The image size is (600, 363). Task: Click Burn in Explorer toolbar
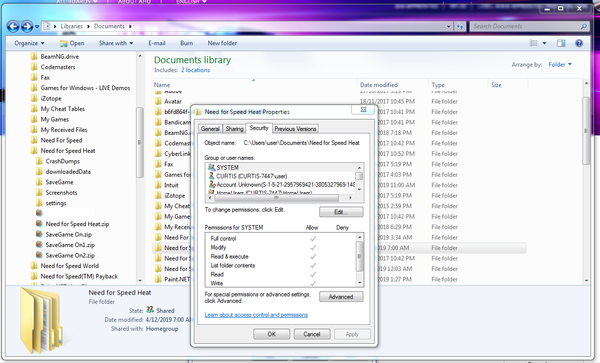(x=186, y=43)
